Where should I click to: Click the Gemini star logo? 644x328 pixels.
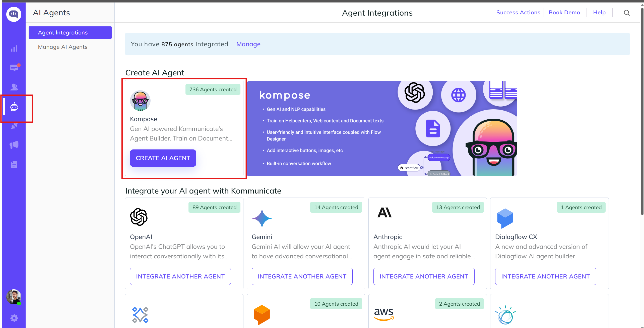pyautogui.click(x=262, y=218)
